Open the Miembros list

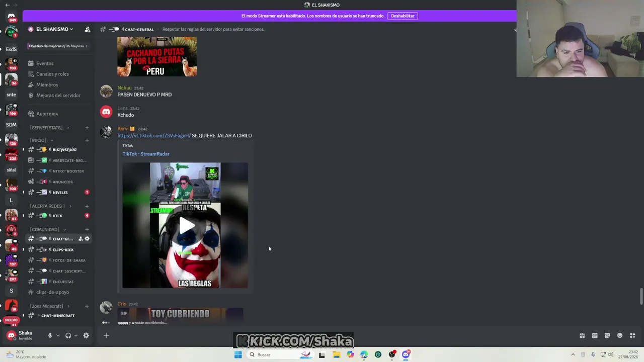pos(47,84)
